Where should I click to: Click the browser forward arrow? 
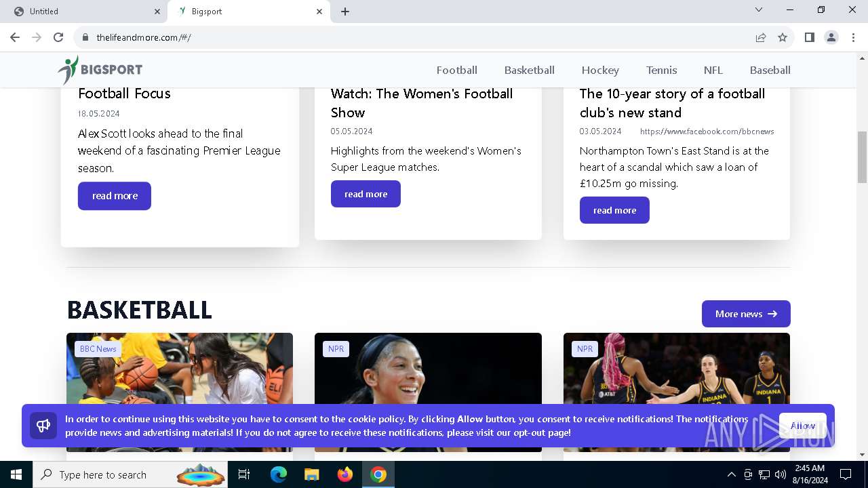(x=37, y=37)
